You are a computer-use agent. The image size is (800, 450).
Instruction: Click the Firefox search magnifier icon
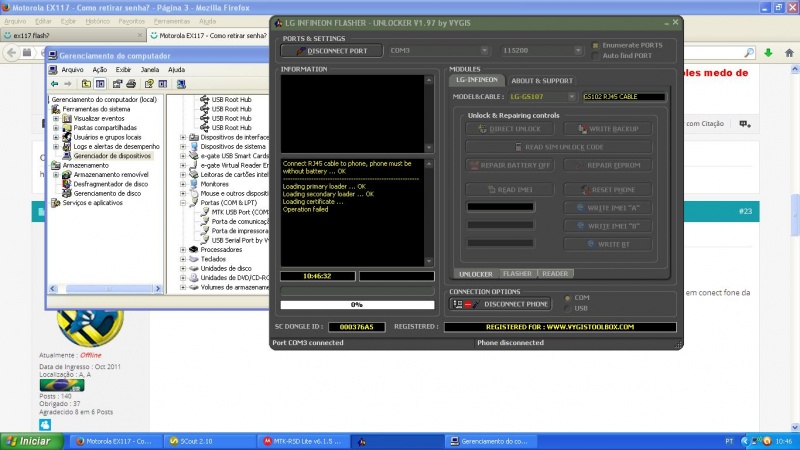(x=749, y=53)
